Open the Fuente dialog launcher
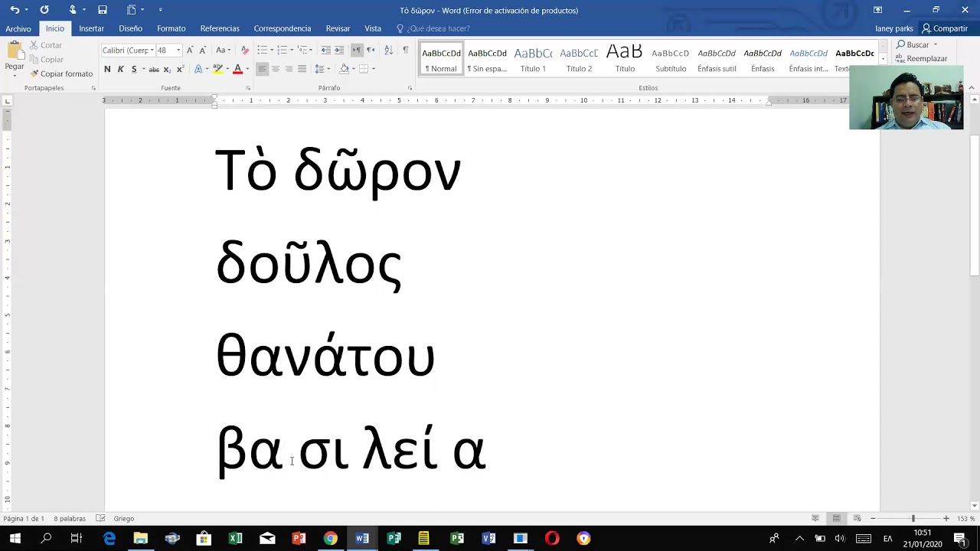This screenshot has height=551, width=980. click(248, 88)
